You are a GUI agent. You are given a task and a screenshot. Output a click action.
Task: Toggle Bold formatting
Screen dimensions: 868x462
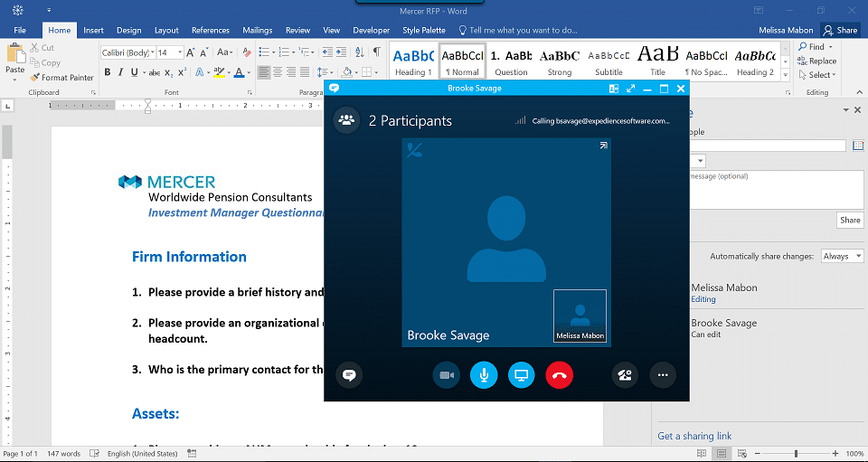tap(108, 72)
